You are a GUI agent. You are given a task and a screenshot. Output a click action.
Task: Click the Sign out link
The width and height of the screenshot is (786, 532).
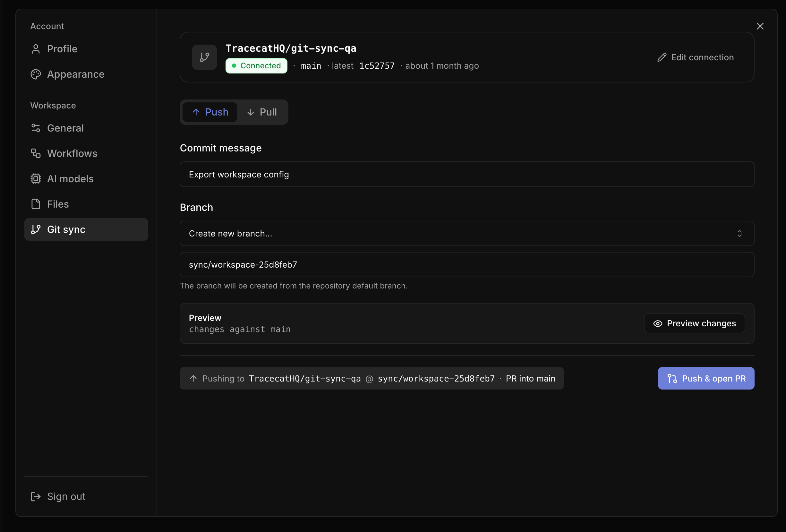86,496
